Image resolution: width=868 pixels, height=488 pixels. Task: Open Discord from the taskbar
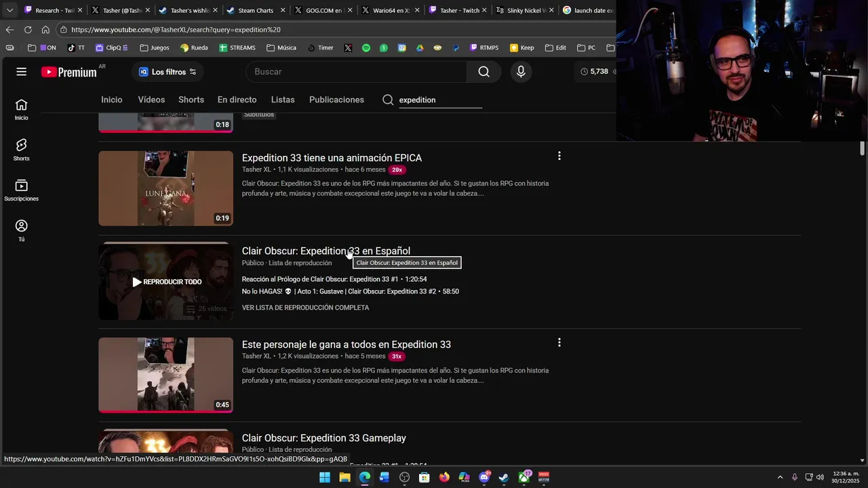[484, 477]
